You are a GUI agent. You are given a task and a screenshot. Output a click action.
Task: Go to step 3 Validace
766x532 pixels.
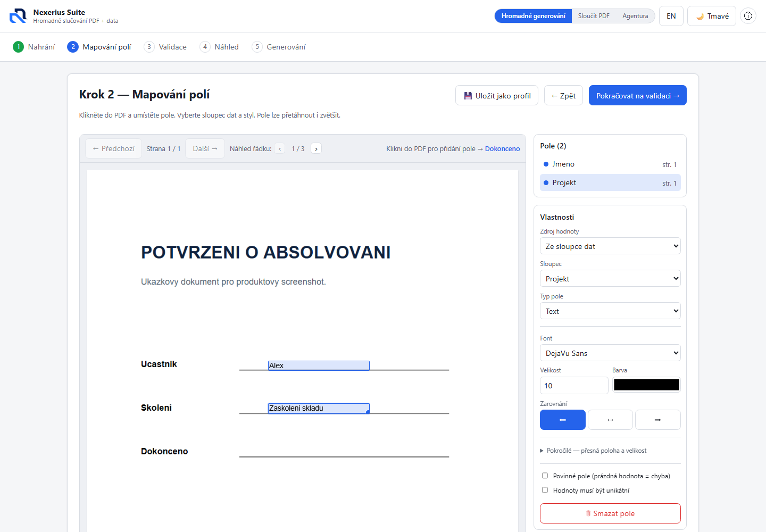click(x=165, y=47)
